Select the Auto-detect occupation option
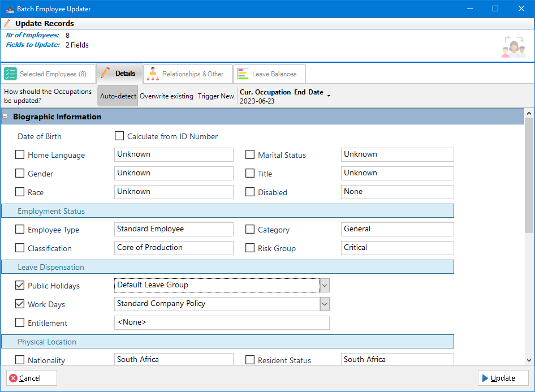 tap(118, 96)
